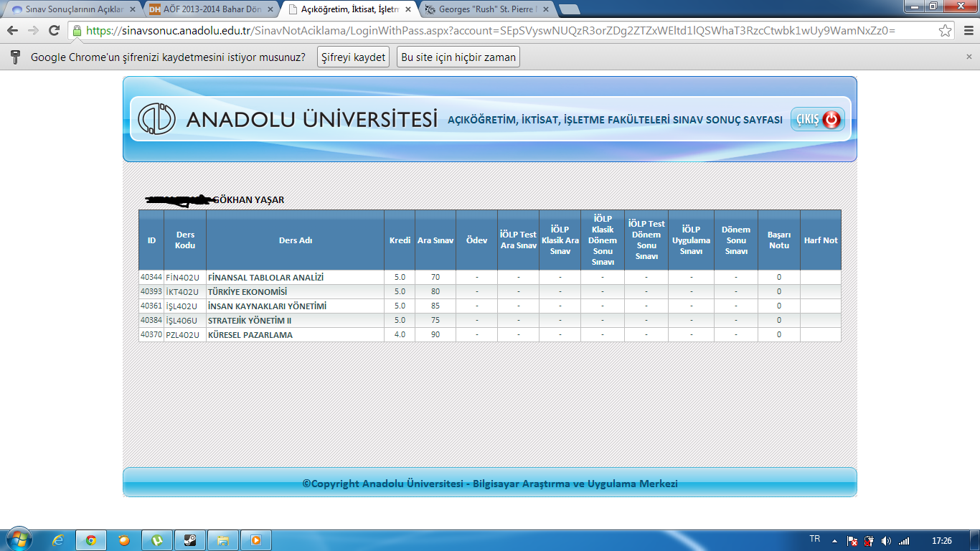
Task: Click Ara Sınav score 85
Action: [435, 306]
